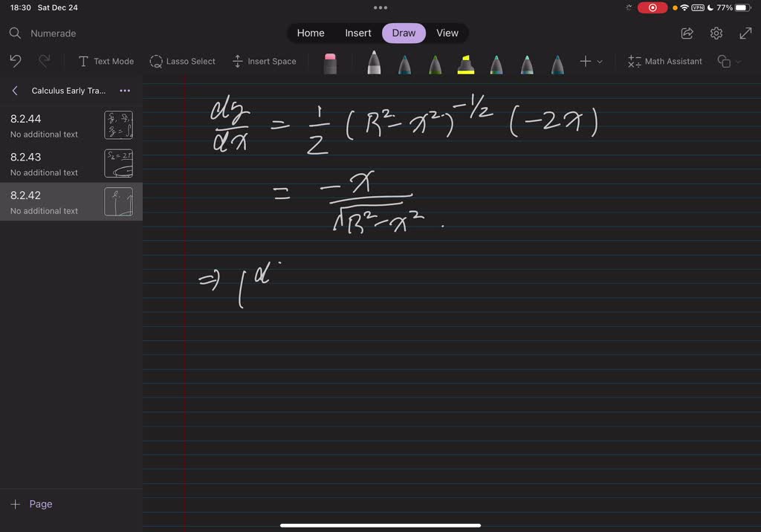
Task: Open the 8.2.43 page thumbnail
Action: [x=118, y=163]
